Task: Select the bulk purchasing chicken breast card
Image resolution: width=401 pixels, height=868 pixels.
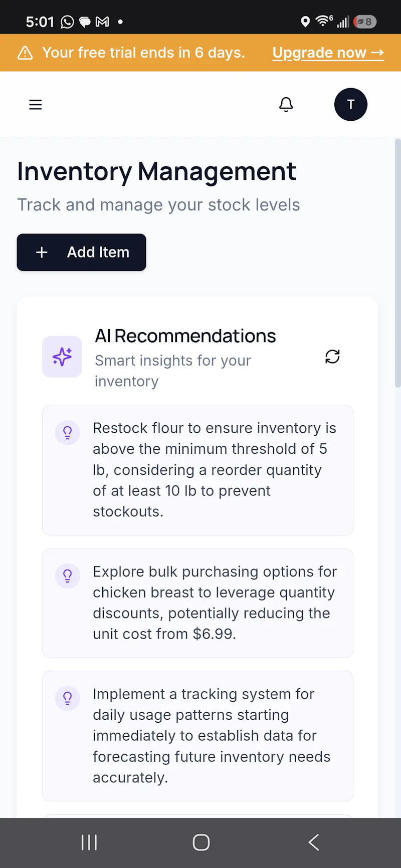Action: [197, 603]
